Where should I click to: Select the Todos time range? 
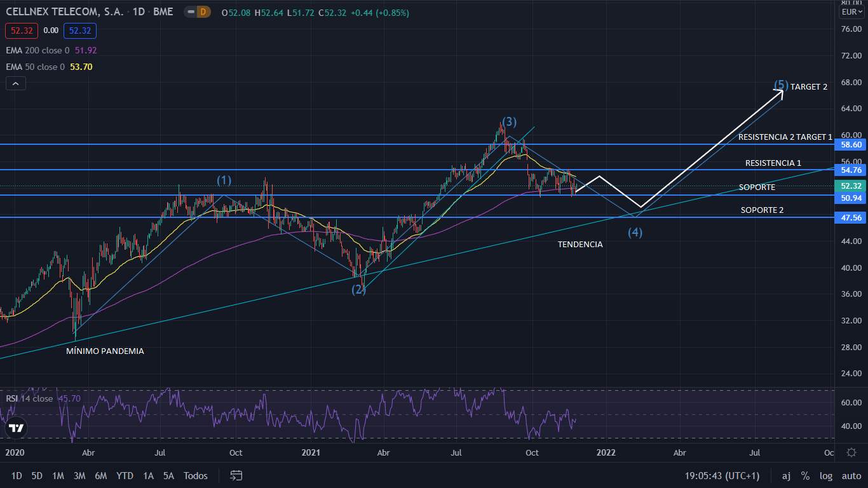(195, 475)
